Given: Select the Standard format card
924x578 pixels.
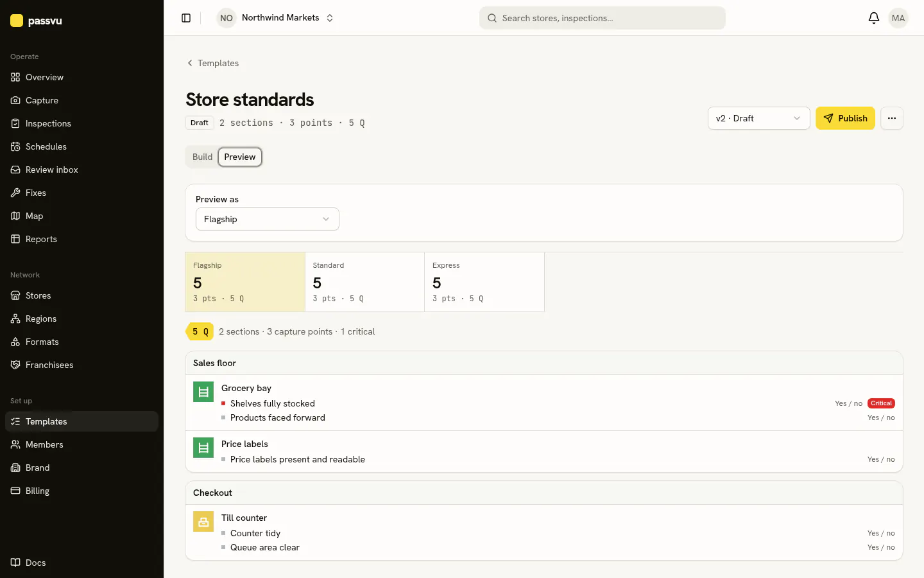Looking at the screenshot, I should click(364, 282).
